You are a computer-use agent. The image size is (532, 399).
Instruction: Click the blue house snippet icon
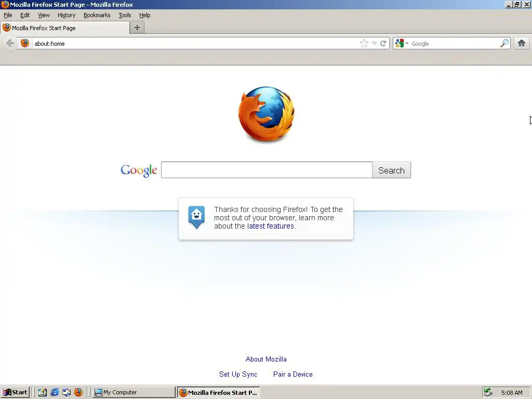(196, 217)
